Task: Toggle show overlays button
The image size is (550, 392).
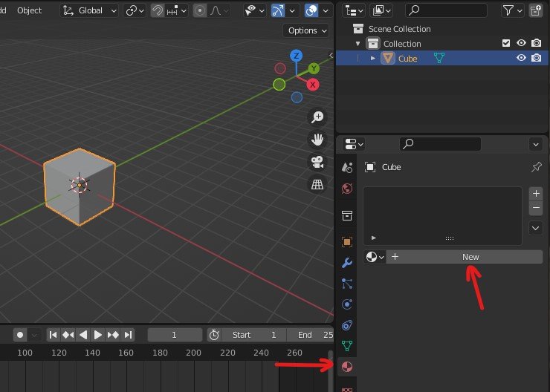Action: [x=311, y=10]
